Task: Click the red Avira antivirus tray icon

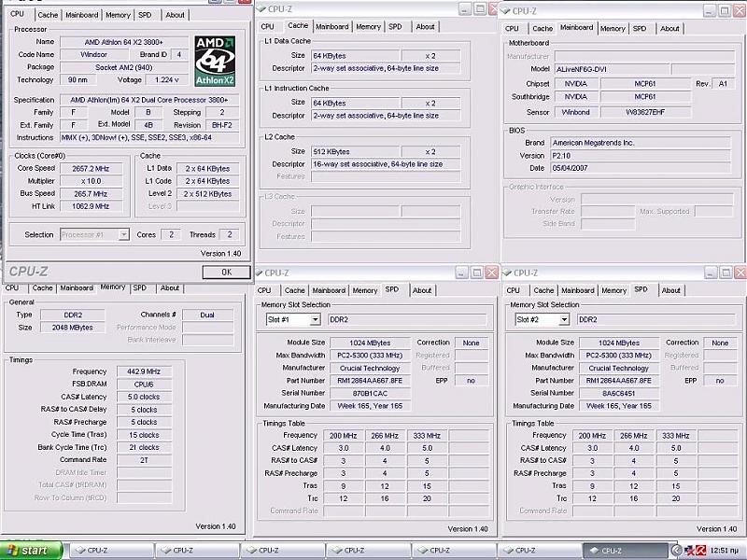Action: coord(701,551)
